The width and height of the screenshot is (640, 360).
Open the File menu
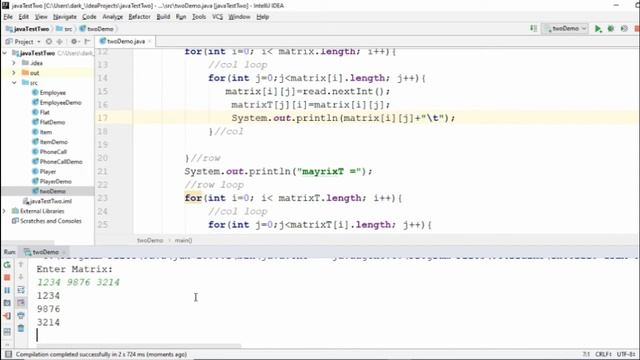pyautogui.click(x=8, y=17)
